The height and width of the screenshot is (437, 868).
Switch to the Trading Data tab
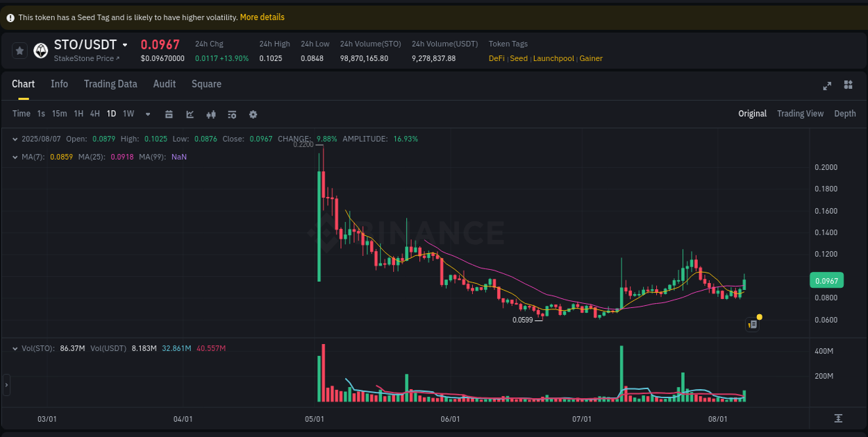point(110,84)
